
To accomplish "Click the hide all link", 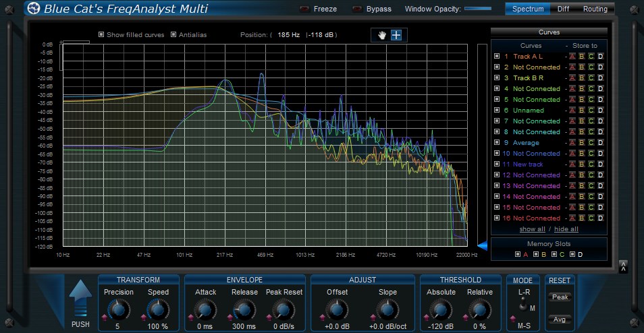I will click(x=566, y=229).
